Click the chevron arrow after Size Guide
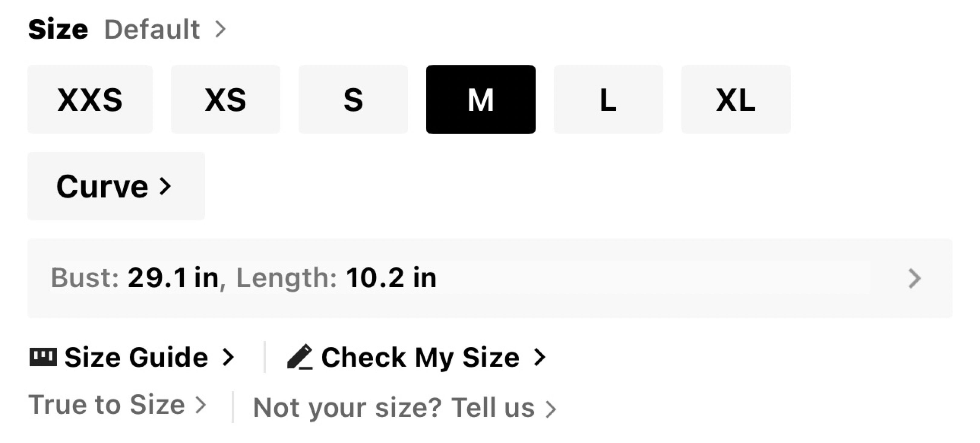The height and width of the screenshot is (443, 980). coord(228,357)
